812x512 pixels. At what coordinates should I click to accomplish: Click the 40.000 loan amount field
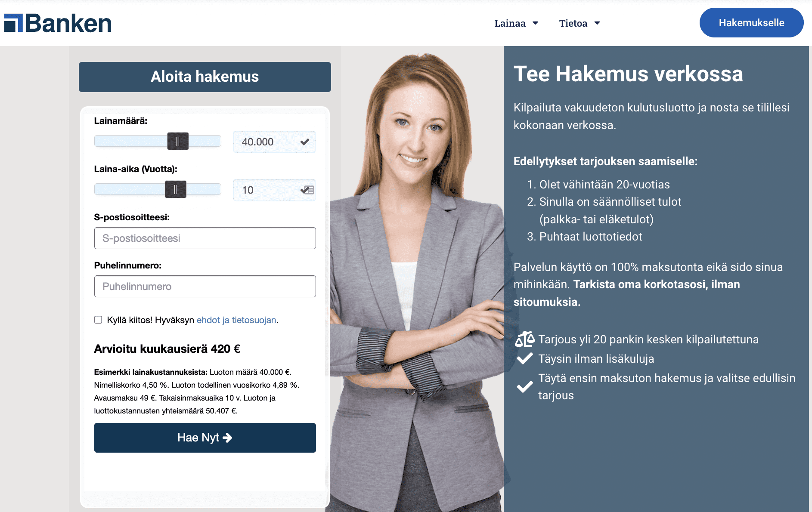pyautogui.click(x=274, y=142)
